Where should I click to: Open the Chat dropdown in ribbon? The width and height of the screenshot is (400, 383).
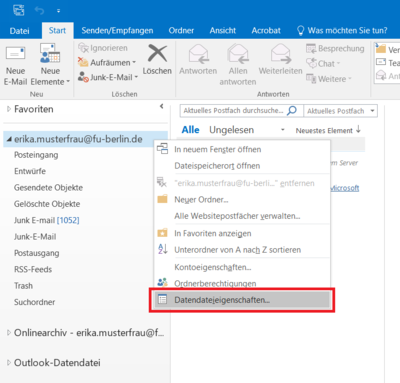323,63
